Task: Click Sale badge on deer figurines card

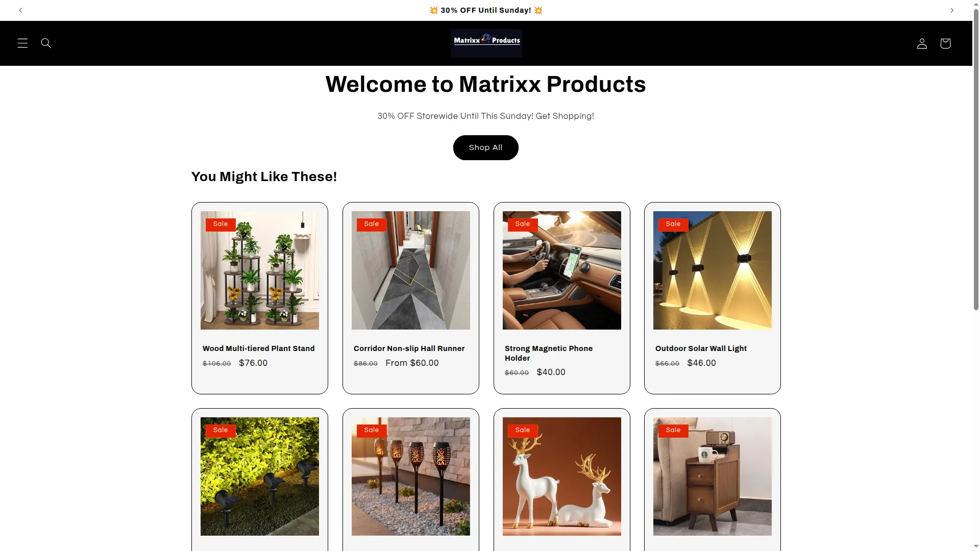Action: pyautogui.click(x=523, y=431)
